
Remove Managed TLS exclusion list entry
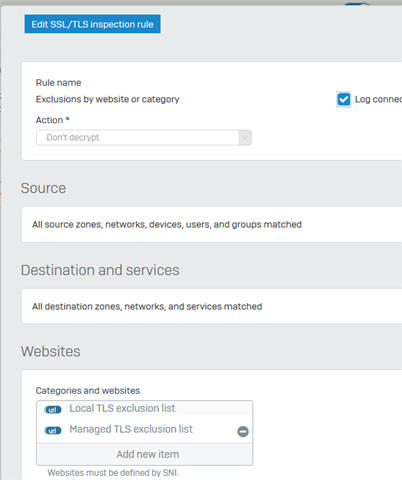coord(243,431)
